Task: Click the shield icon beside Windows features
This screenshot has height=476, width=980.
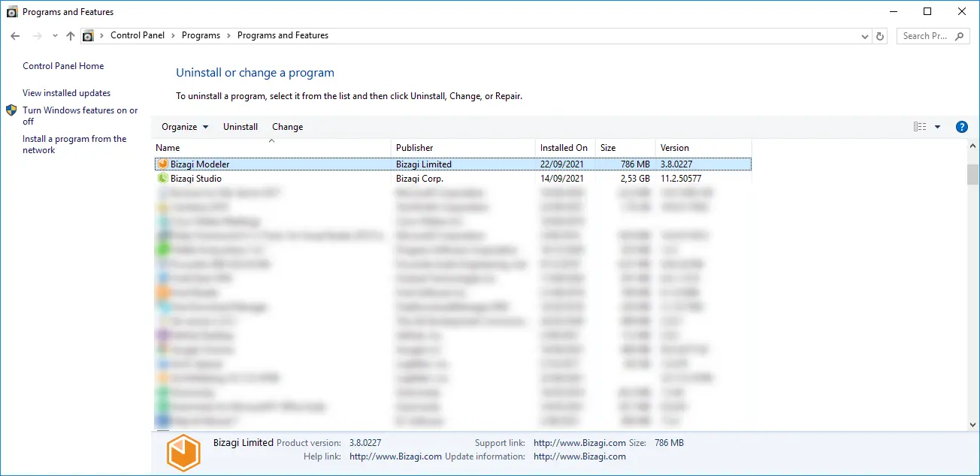Action: point(12,110)
